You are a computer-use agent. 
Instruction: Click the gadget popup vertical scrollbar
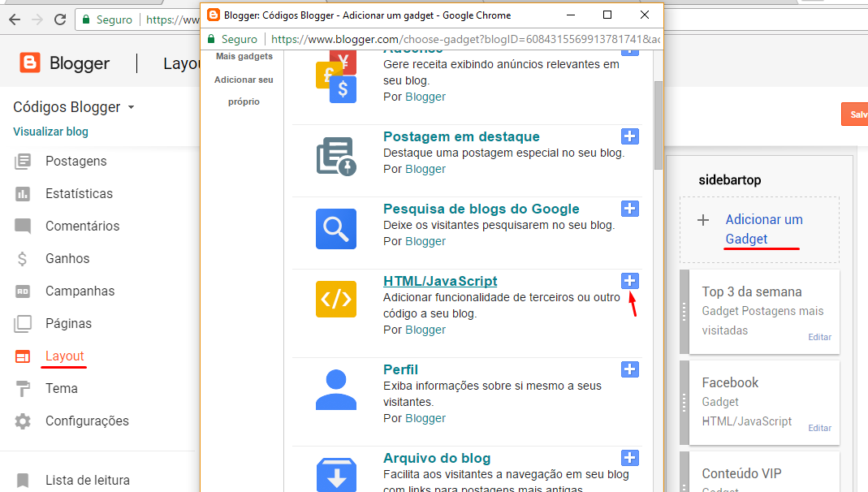coord(659,126)
